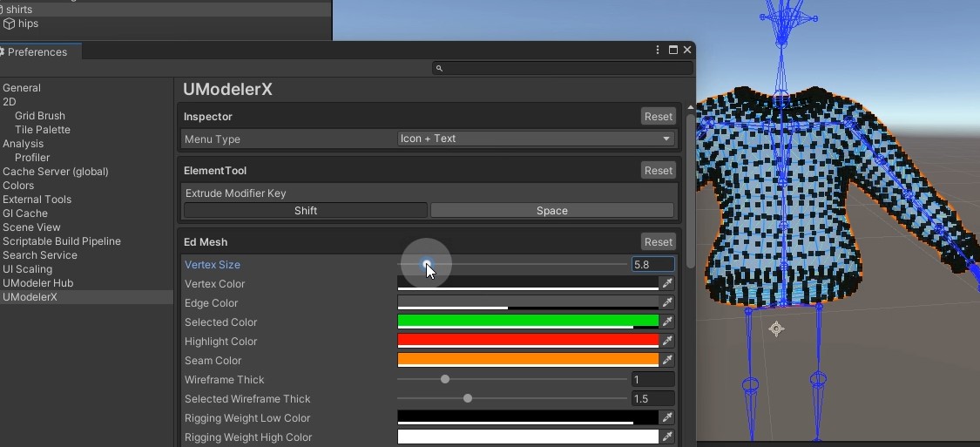Open the green Selected Color swatch
The width and height of the screenshot is (980, 447).
528,322
